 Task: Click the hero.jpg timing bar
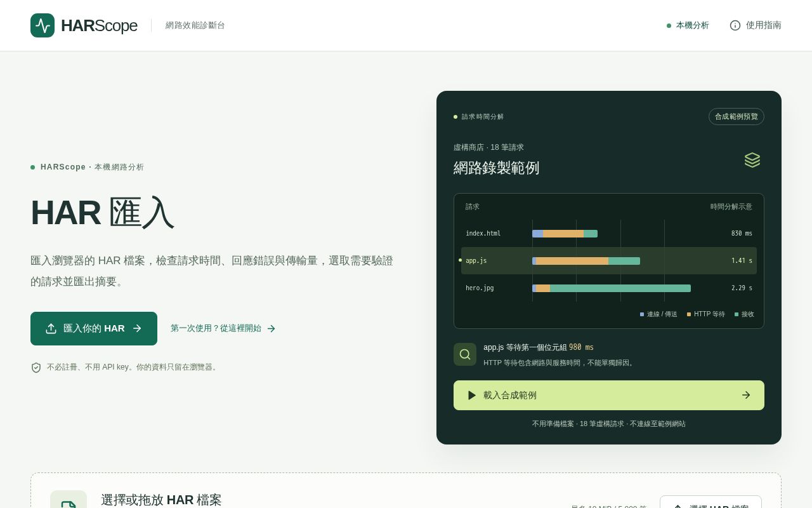pyautogui.click(x=612, y=288)
